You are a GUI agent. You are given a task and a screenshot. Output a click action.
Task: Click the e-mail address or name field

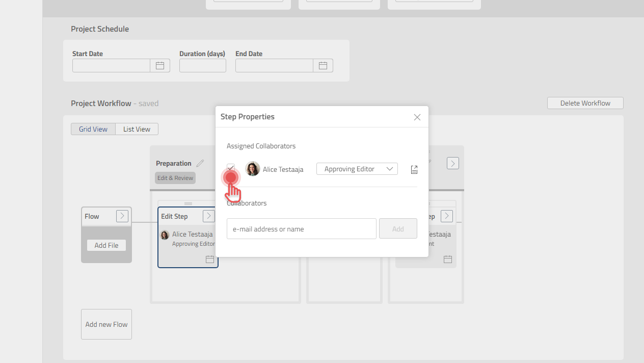click(x=301, y=228)
